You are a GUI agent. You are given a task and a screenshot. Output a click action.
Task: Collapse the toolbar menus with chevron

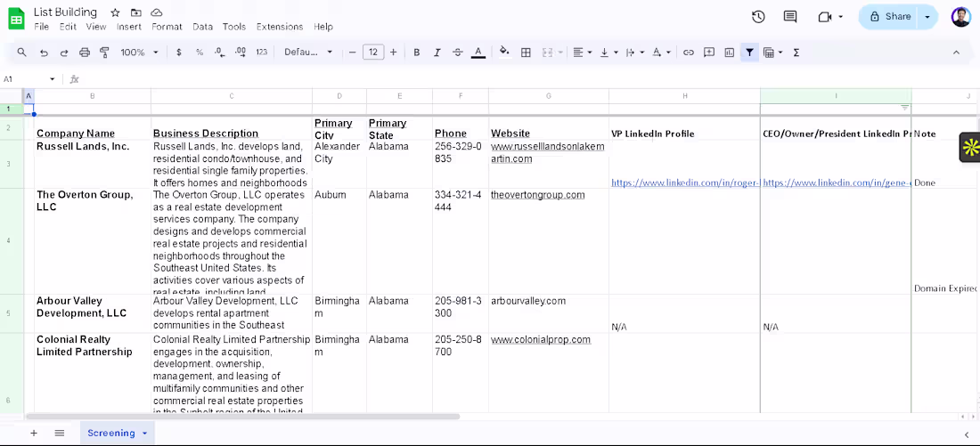(956, 53)
